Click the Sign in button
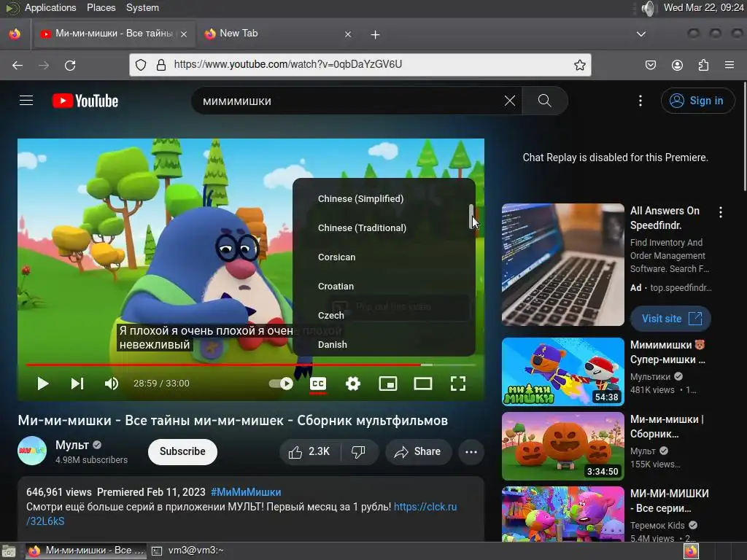Screen dimensions: 747x560 click(697, 101)
